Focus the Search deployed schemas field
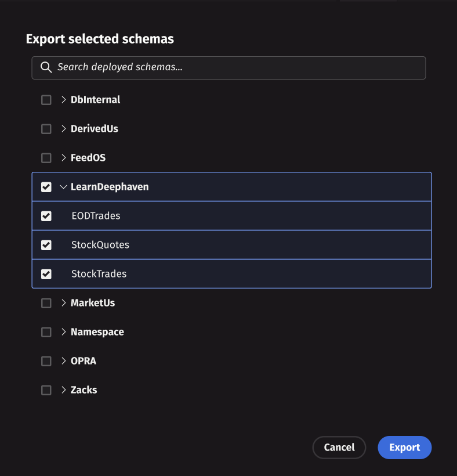 232,67
